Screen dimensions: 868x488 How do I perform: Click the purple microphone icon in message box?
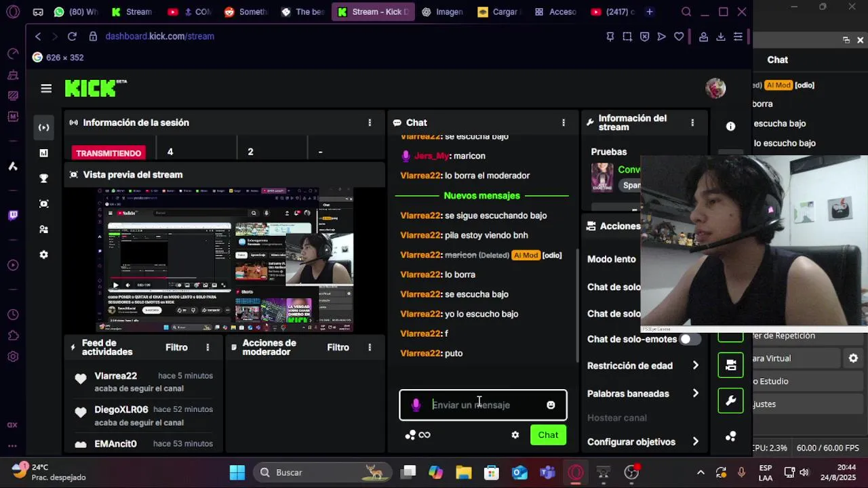(x=416, y=405)
